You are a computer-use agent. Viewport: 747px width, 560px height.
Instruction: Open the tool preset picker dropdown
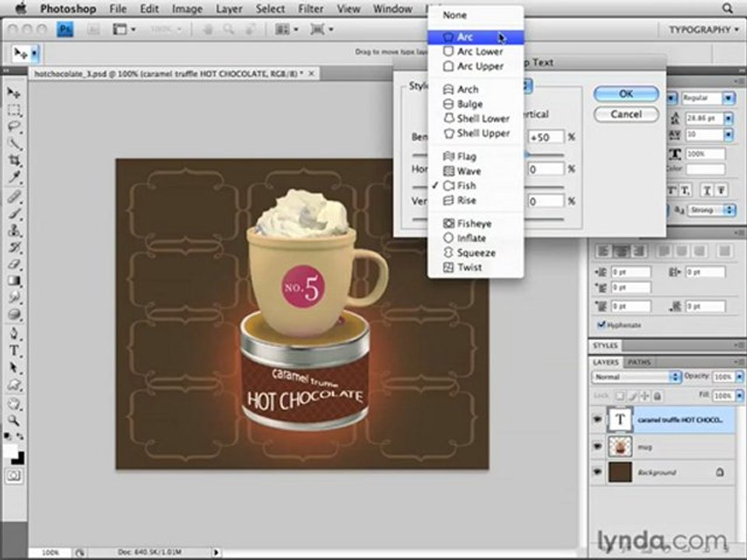click(35, 54)
